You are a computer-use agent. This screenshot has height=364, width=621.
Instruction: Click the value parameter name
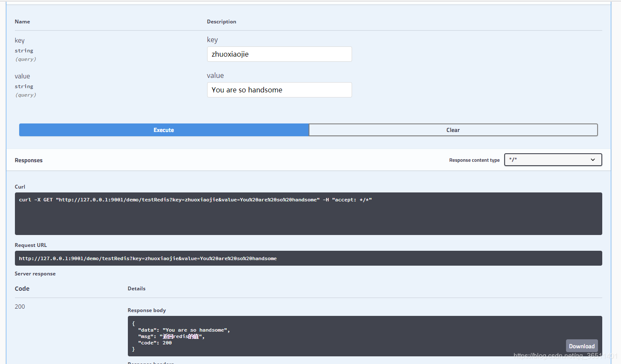(x=22, y=76)
